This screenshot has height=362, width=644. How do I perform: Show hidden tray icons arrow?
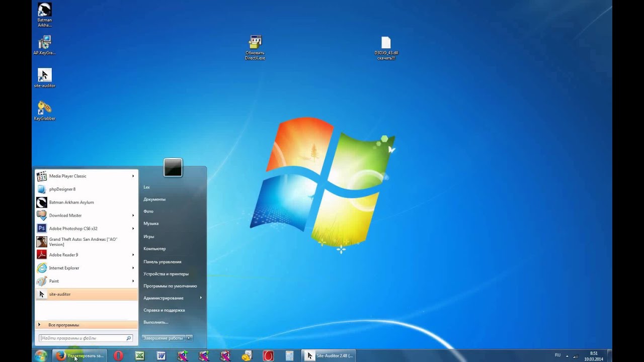click(568, 355)
